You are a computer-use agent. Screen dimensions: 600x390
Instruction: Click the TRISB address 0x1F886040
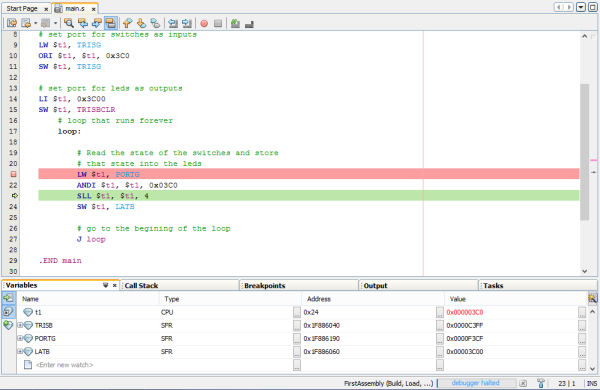tap(321, 325)
